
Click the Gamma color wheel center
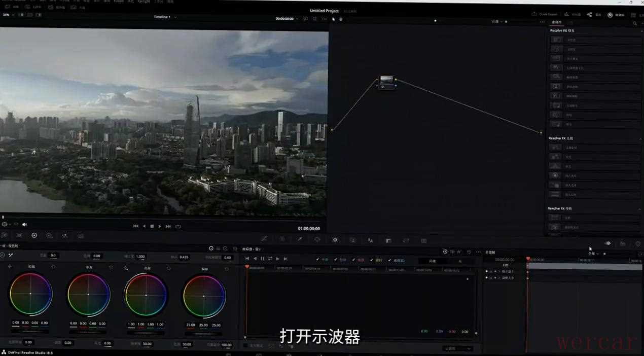point(88,294)
